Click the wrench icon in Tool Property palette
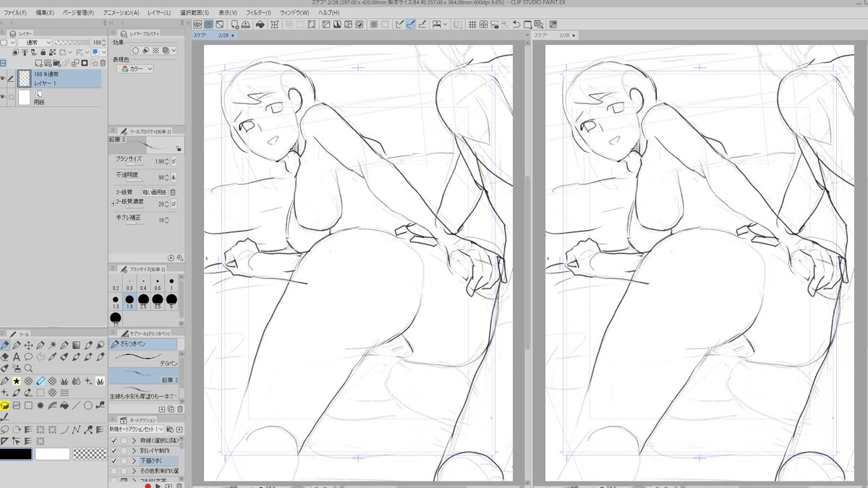This screenshot has height=488, width=868. [x=180, y=258]
